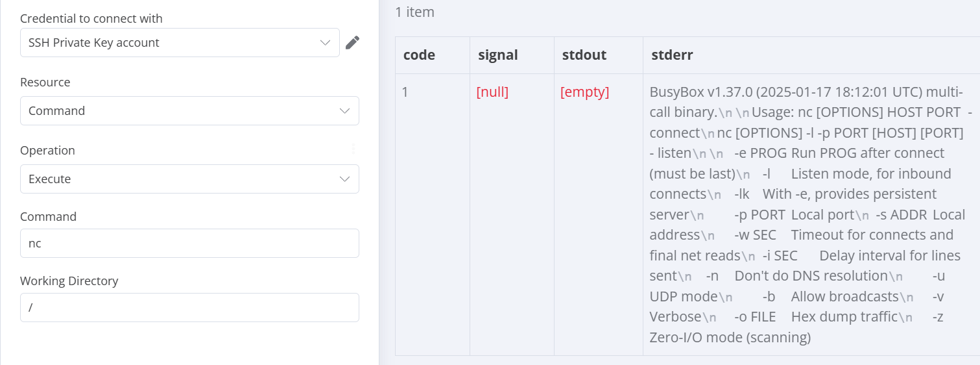Focus the Working Directory input field

pyautogui.click(x=189, y=308)
